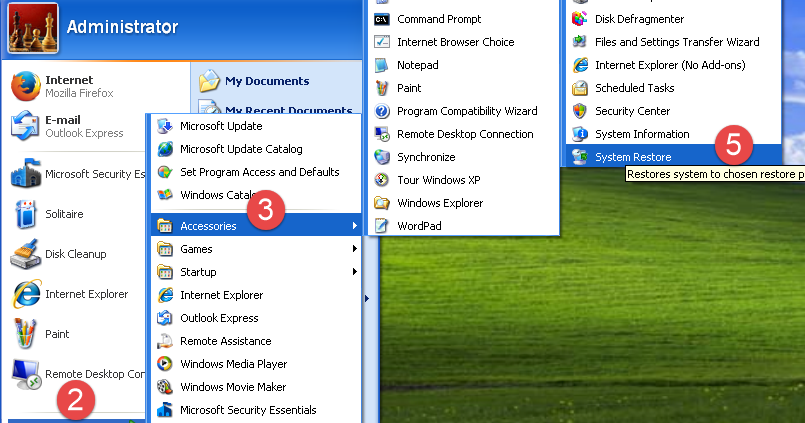
Task: Open Internet Explorer in All Programs list
Action: pos(256,295)
